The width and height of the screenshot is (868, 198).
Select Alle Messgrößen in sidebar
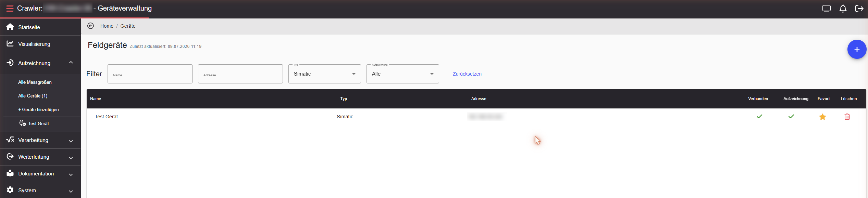pos(35,82)
